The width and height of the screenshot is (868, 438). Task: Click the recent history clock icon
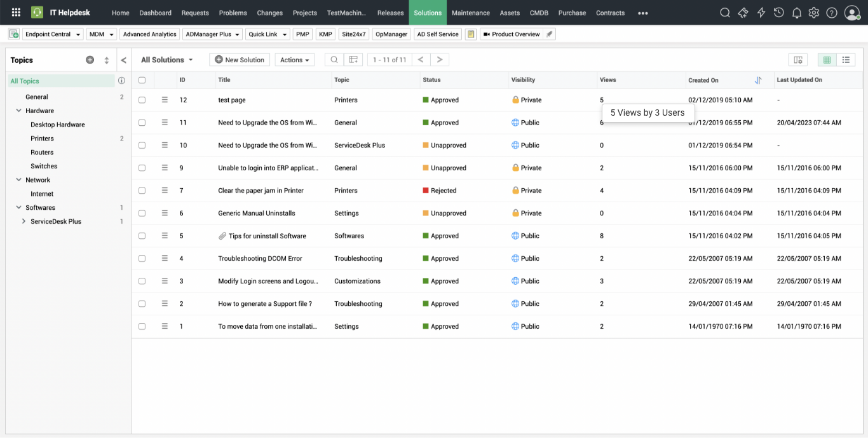(x=778, y=13)
